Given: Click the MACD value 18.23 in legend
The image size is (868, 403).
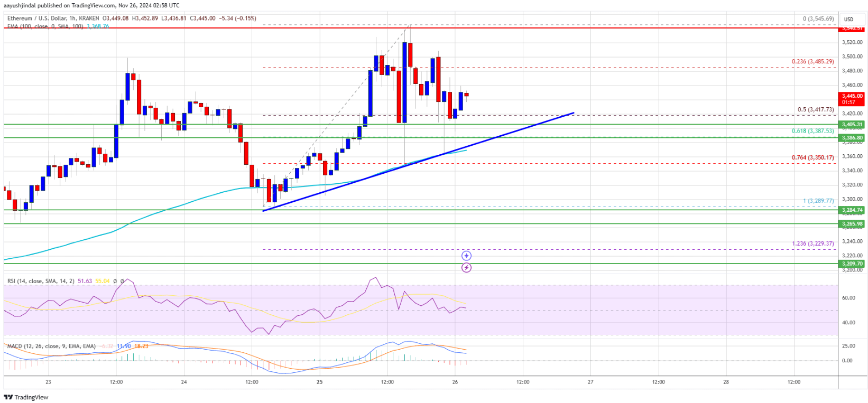Looking at the screenshot, I should click(x=141, y=346).
